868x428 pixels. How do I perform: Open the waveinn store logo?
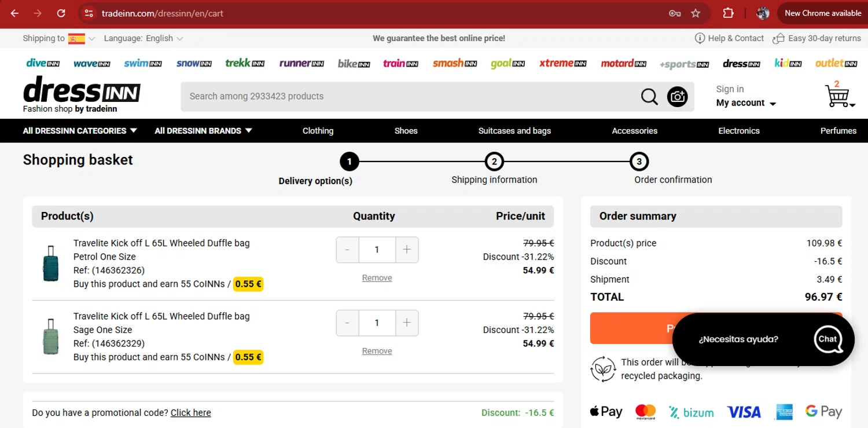[91, 63]
